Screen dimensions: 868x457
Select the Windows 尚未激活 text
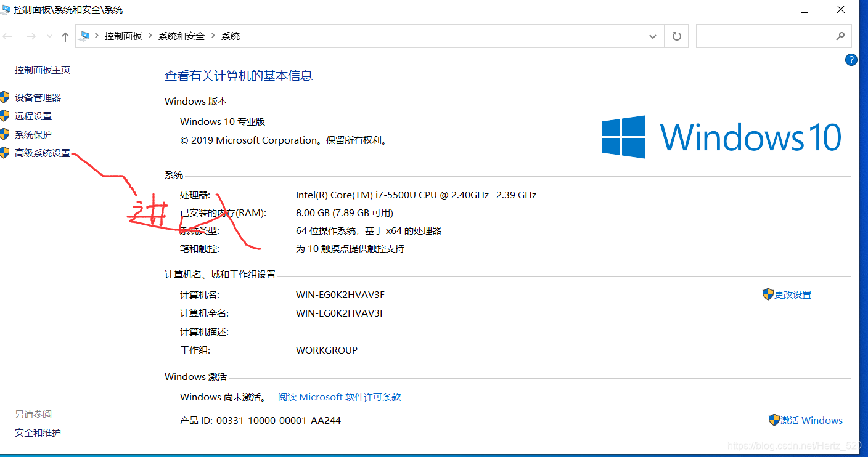coord(224,397)
